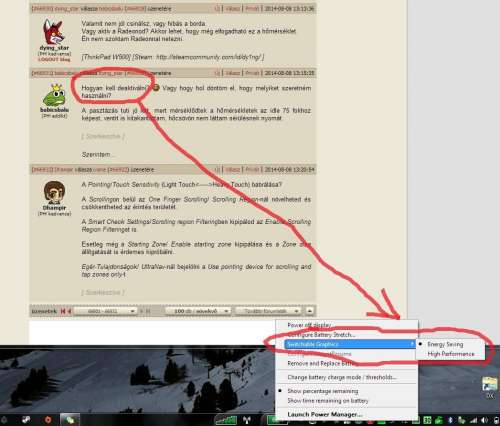Open dying_star's user profile link
Viewport: 500px width, 426px height.
[54, 48]
